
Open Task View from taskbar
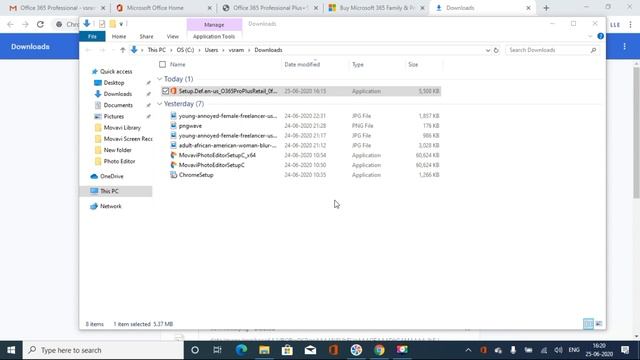(x=218, y=350)
